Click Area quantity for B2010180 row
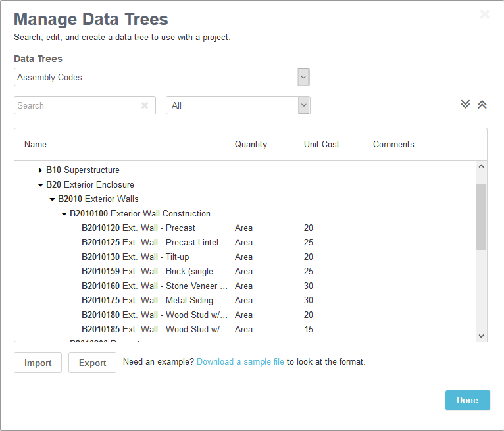The width and height of the screenshot is (504, 431). pos(243,315)
